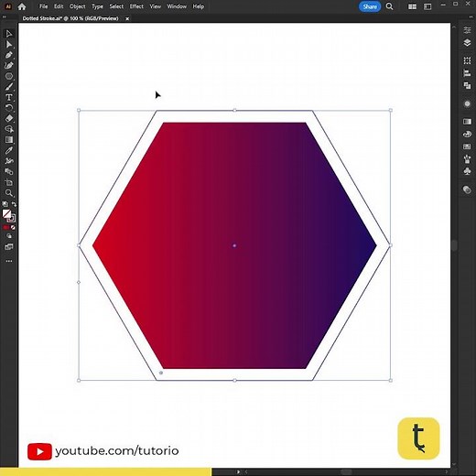The height and width of the screenshot is (476, 476).
Task: Click the status bar play arrow
Action: (x=238, y=472)
